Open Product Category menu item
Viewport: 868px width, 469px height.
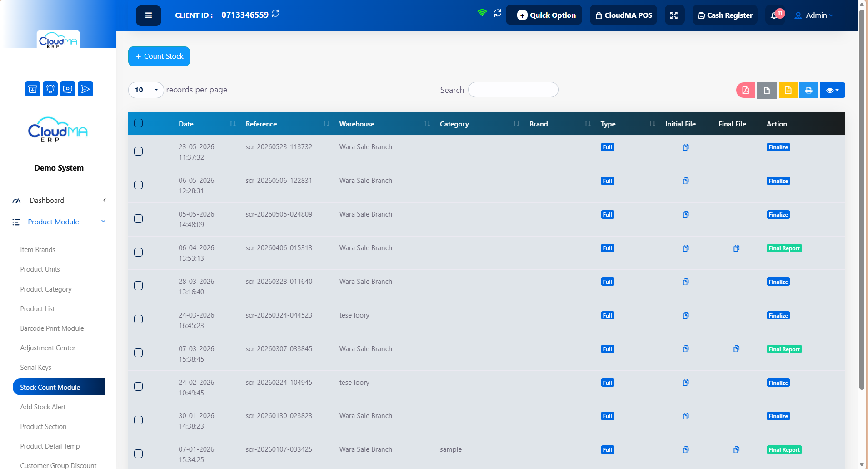coord(46,289)
